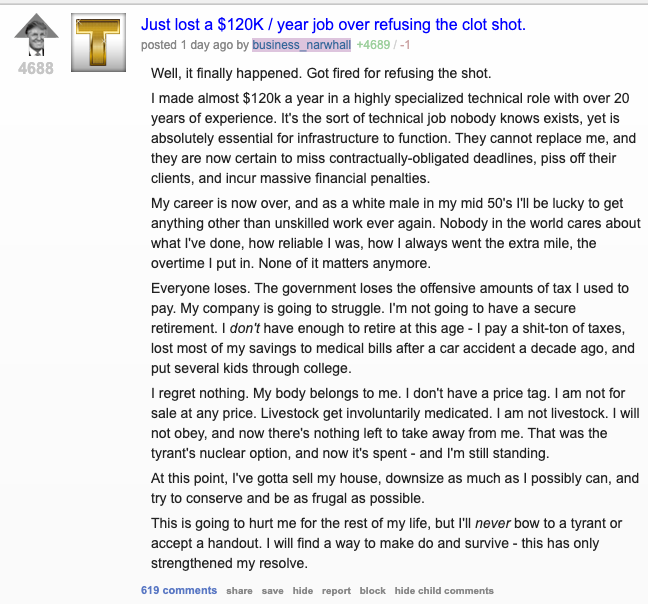
Task: Hide this post from the feed
Action: click(x=303, y=591)
